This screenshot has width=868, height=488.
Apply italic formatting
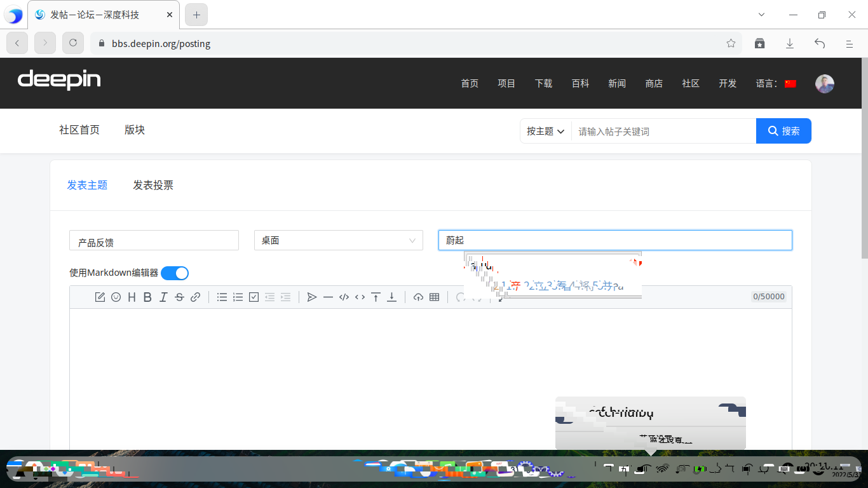coord(163,297)
